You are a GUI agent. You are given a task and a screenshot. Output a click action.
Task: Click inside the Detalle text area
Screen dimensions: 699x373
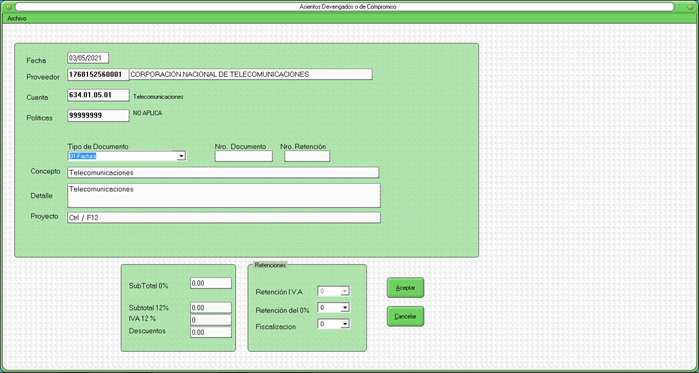tap(224, 196)
